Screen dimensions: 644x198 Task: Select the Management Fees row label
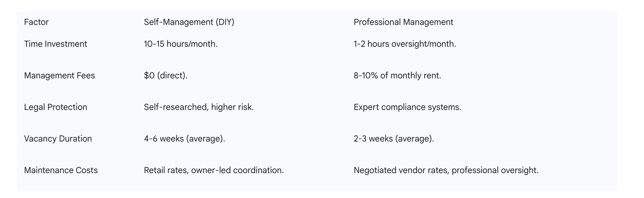point(59,76)
